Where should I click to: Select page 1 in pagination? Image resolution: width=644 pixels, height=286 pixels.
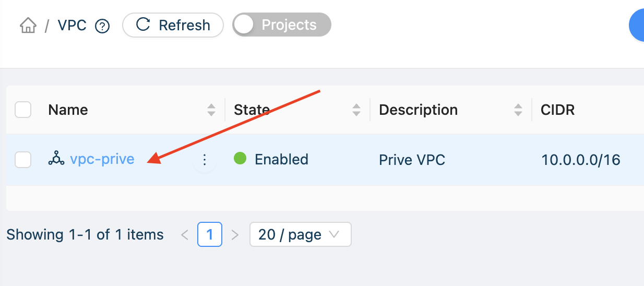pos(210,234)
